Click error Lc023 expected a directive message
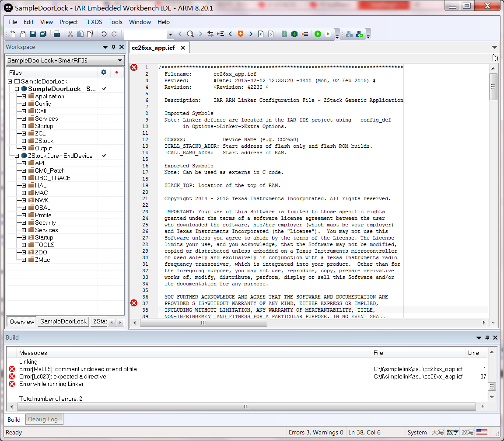 pos(63,376)
